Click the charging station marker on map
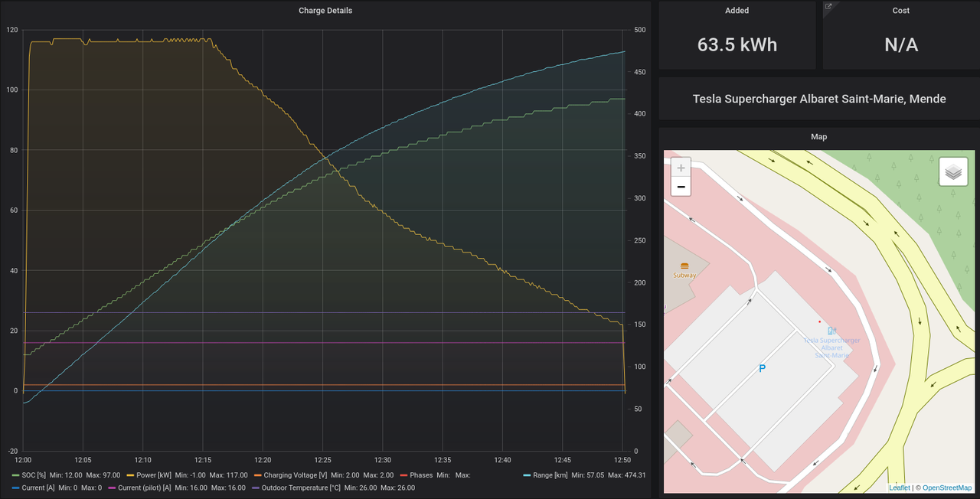The height and width of the screenshot is (499, 980). [x=831, y=331]
